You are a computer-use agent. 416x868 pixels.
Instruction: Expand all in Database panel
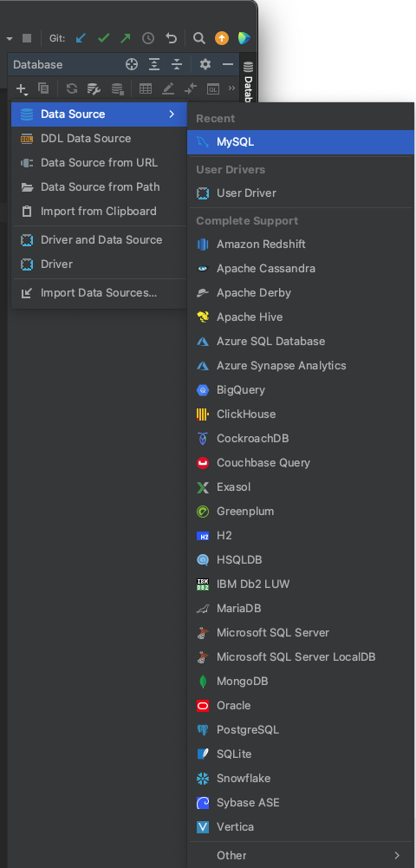[153, 65]
